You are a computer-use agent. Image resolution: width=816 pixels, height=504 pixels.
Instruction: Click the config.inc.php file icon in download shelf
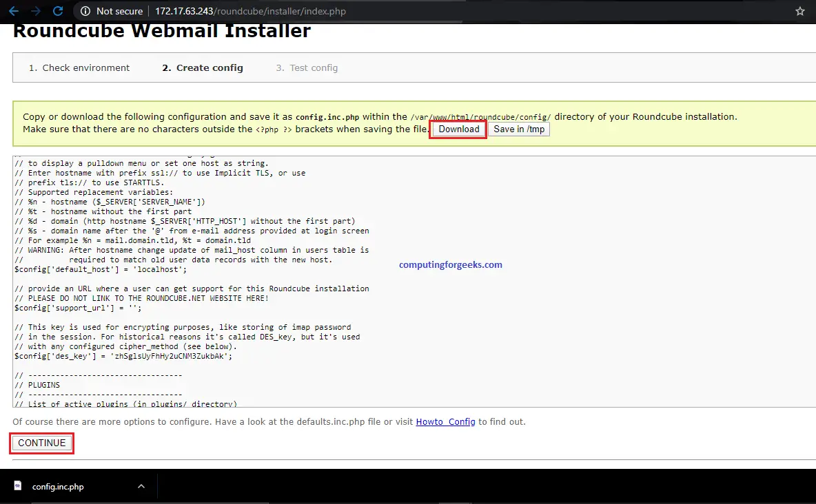[17, 486]
